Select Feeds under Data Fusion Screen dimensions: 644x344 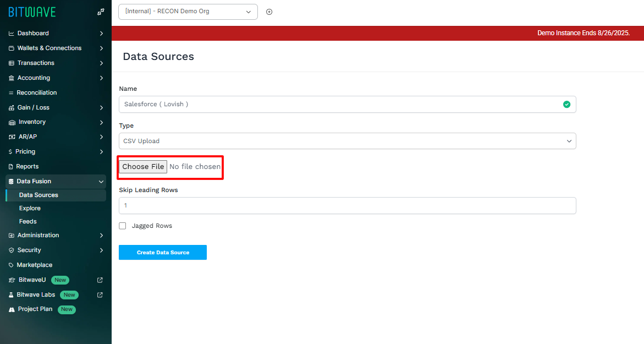28,221
